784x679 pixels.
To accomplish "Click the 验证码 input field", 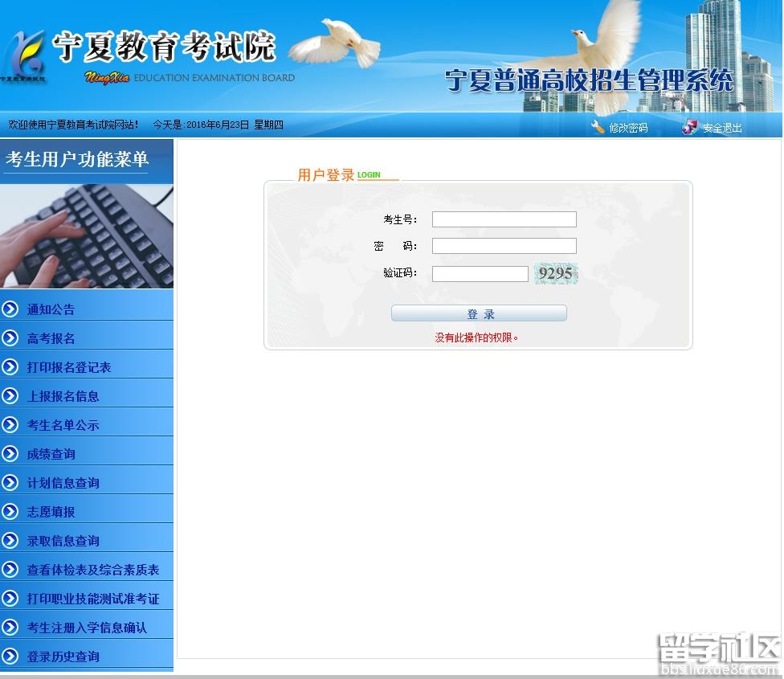I will [480, 274].
